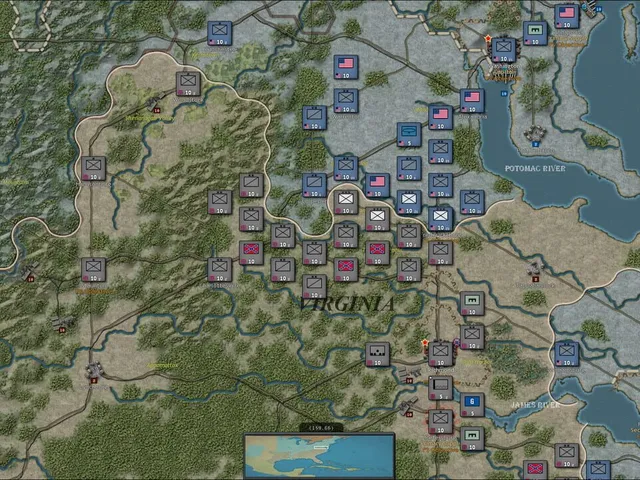Screen dimensions: 640x480
Task: Click the lowest town icon on left road junction
Action: pos(94,371)
